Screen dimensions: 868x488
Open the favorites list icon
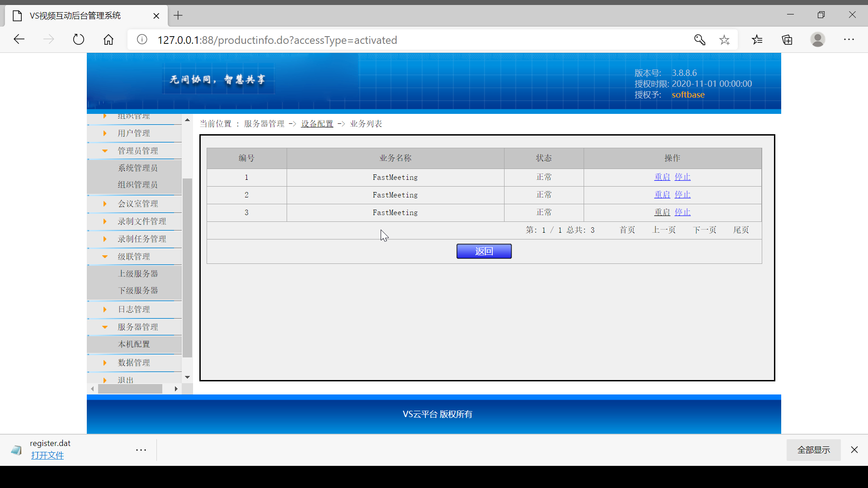tap(757, 40)
